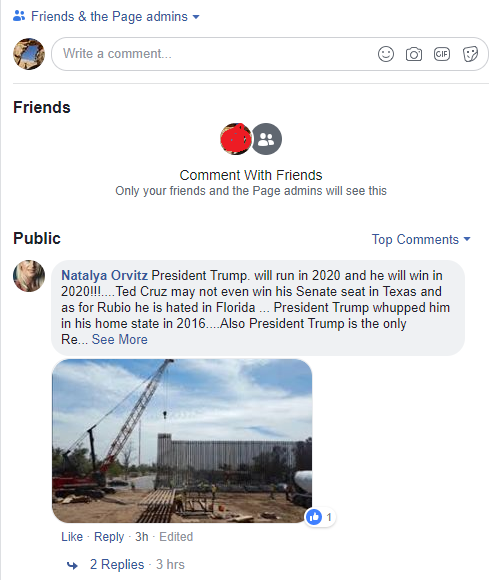Screen dimensions: 496x580
Task: Attach a photo with the camera icon
Action: [414, 54]
